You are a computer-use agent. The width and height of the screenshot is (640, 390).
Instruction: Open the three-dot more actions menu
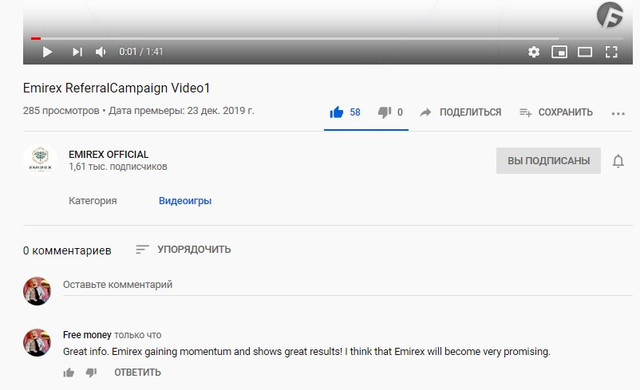pyautogui.click(x=618, y=113)
